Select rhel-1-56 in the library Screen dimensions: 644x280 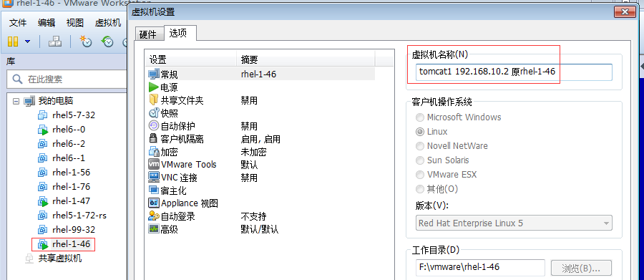click(x=71, y=173)
